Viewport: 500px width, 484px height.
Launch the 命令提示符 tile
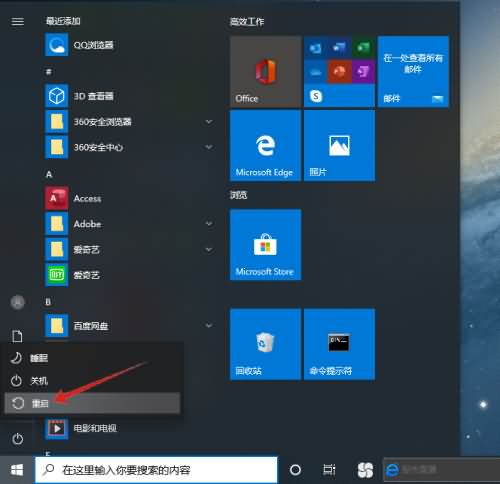[x=339, y=344]
